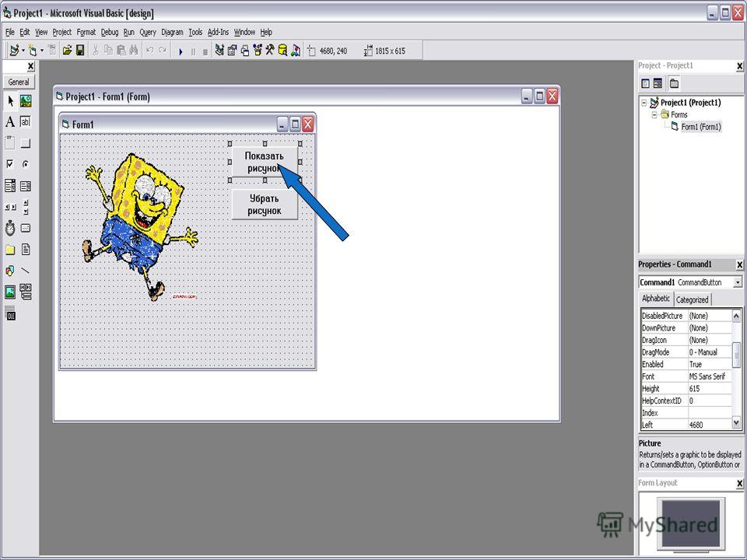Open the Object Browser toolbar icon
747x560 pixels.
(x=258, y=51)
